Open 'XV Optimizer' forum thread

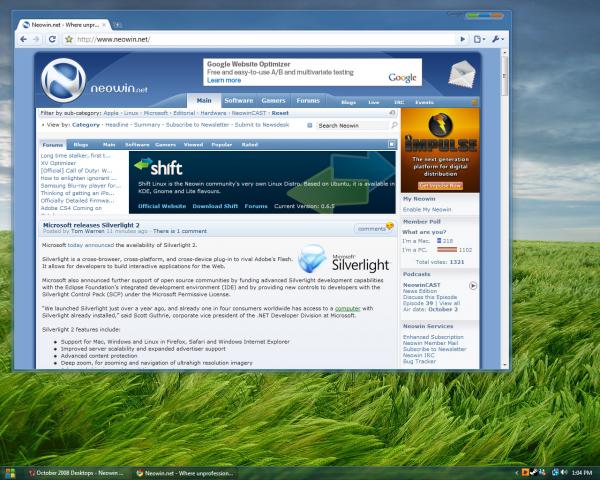pos(58,163)
